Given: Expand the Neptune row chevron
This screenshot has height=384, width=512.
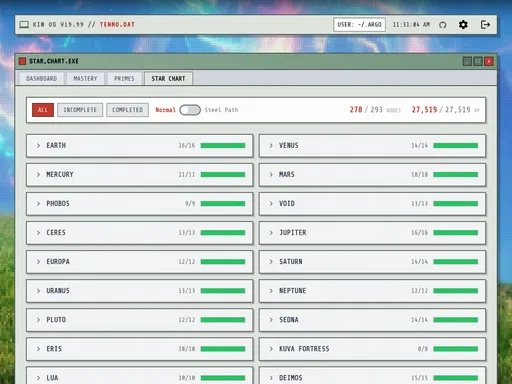Looking at the screenshot, I should point(271,291).
